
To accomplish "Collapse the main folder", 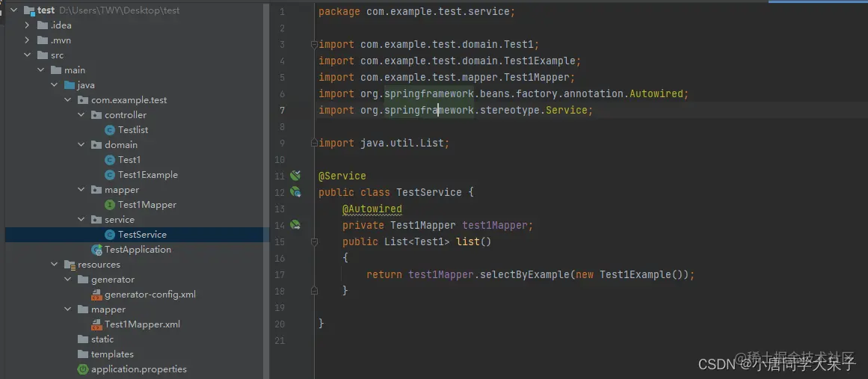I will click(x=40, y=70).
